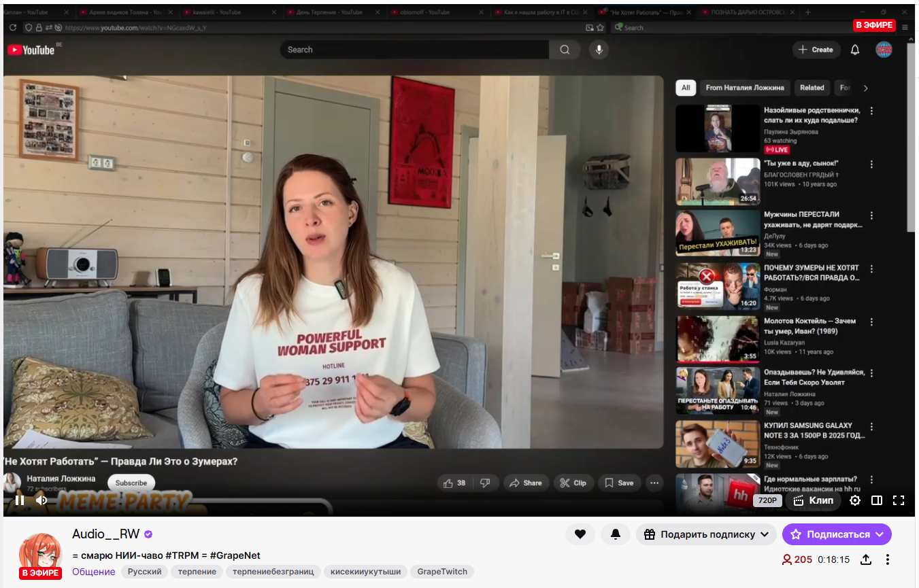Select the From Наталия Ложкина chip

click(x=745, y=88)
